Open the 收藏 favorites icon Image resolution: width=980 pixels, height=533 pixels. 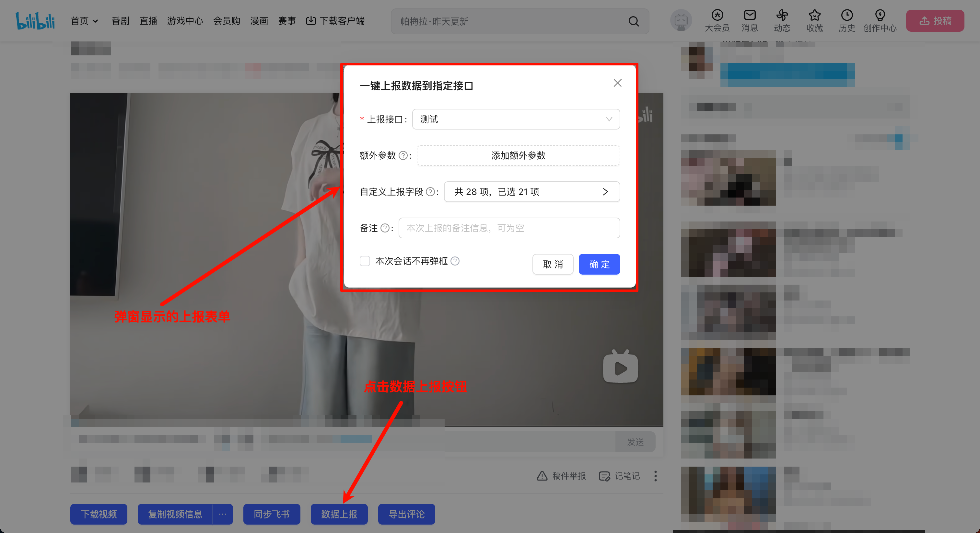(814, 16)
